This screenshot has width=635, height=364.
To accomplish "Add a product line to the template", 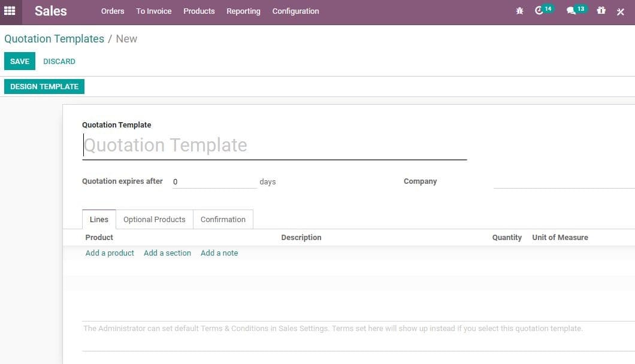I will coord(110,253).
